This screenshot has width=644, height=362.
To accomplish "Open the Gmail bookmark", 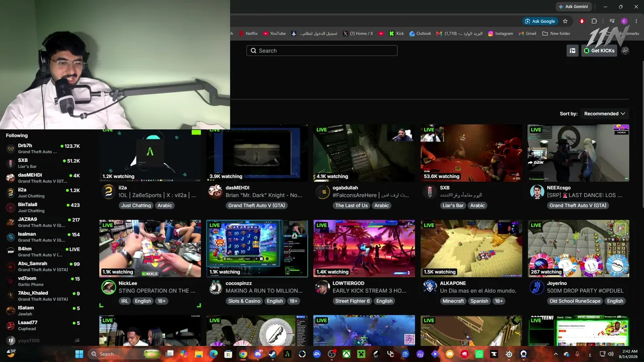I will pyautogui.click(x=527, y=34).
